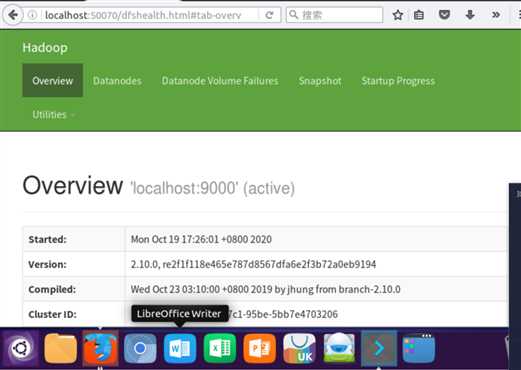Open Datanode Volume Failures tab
The height and width of the screenshot is (370, 521).
pyautogui.click(x=220, y=81)
